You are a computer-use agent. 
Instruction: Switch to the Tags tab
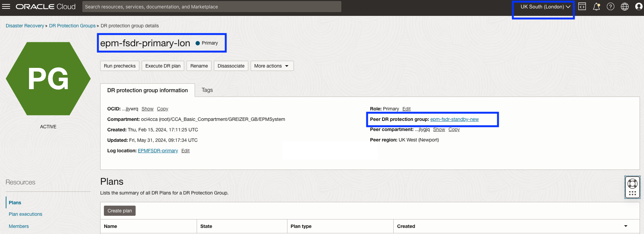pos(207,90)
